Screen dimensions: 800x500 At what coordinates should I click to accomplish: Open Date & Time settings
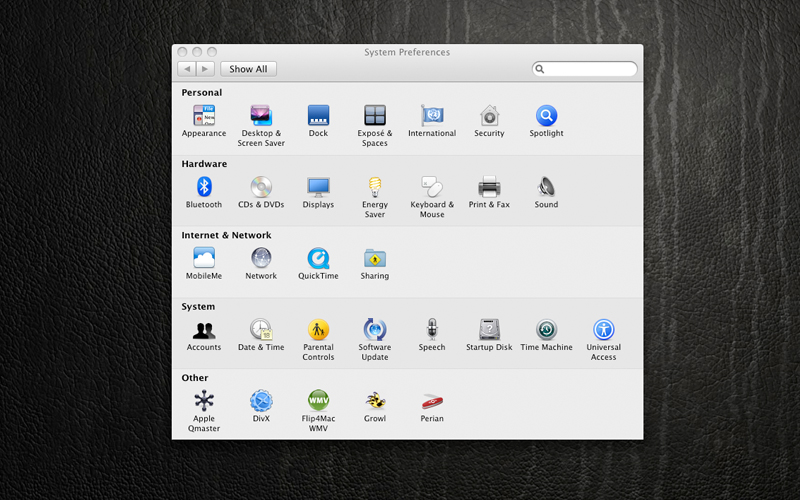261,330
